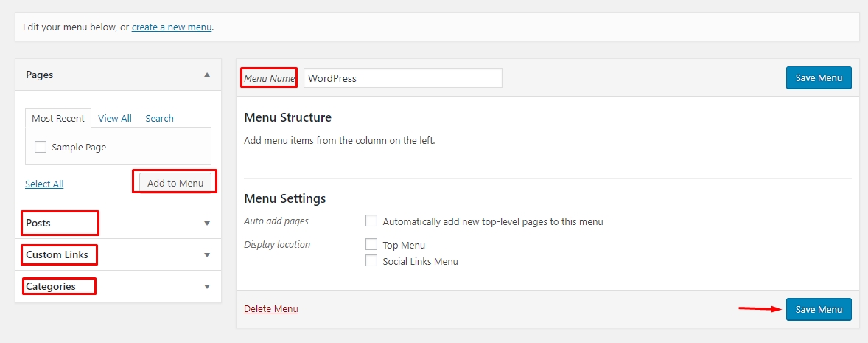Enable automatically add new top-level pages
The image size is (868, 343).
point(371,221)
